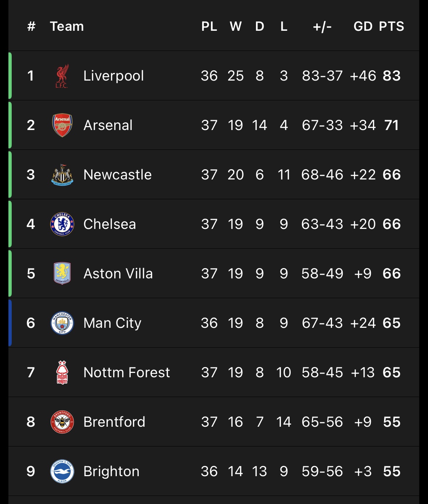
Task: Tap the Liverpool club crest
Action: (x=62, y=76)
